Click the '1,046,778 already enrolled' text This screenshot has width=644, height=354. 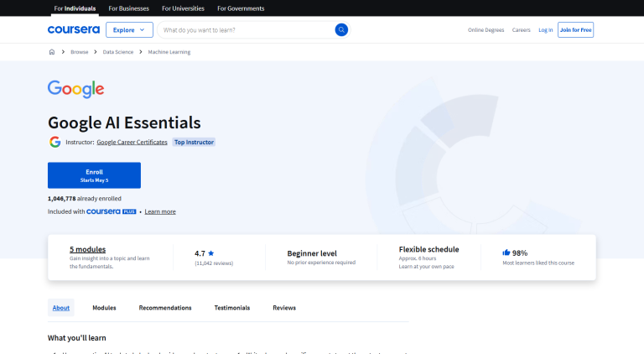click(x=85, y=198)
